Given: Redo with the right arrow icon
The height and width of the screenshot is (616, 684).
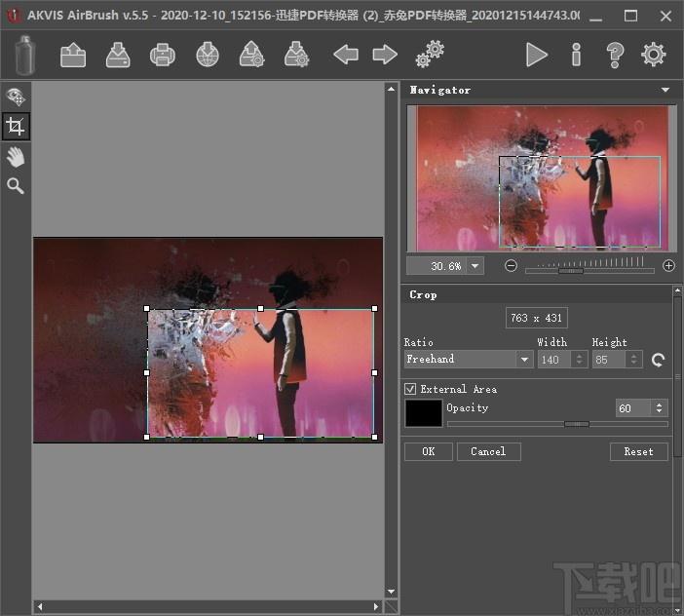Looking at the screenshot, I should click(385, 55).
